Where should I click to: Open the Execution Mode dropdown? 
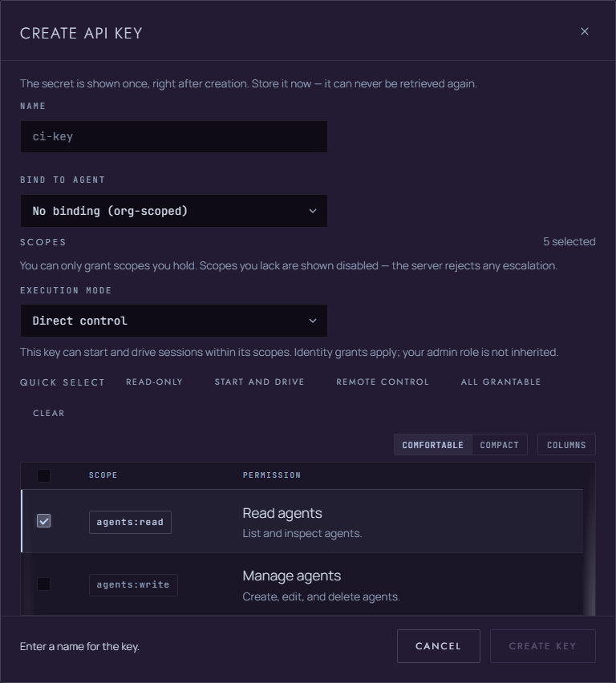173,321
